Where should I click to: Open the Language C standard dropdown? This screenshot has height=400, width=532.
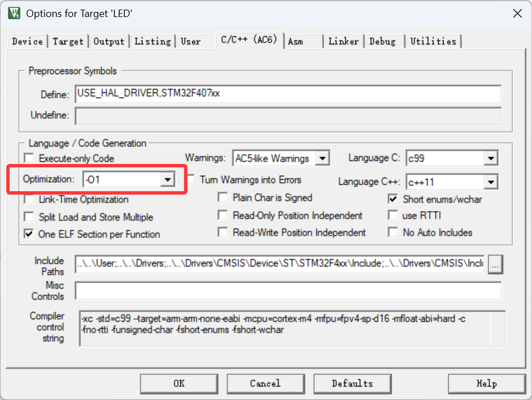[x=491, y=158]
